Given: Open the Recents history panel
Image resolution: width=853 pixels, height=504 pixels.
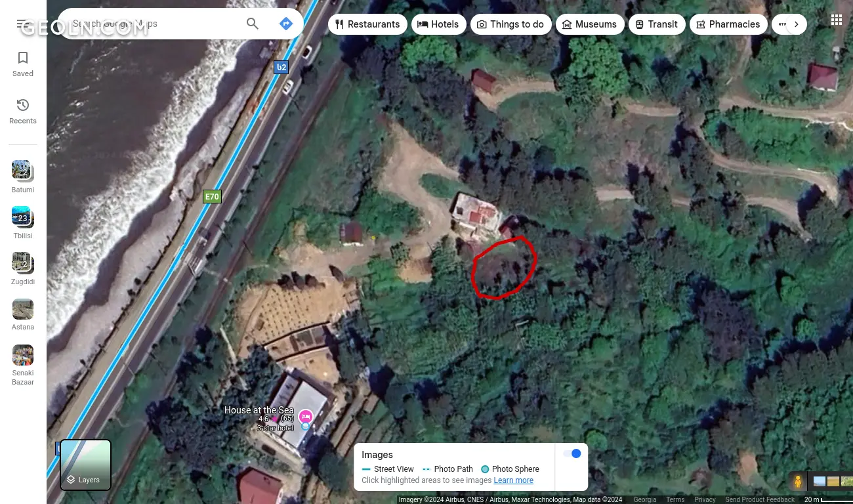Looking at the screenshot, I should tap(23, 111).
